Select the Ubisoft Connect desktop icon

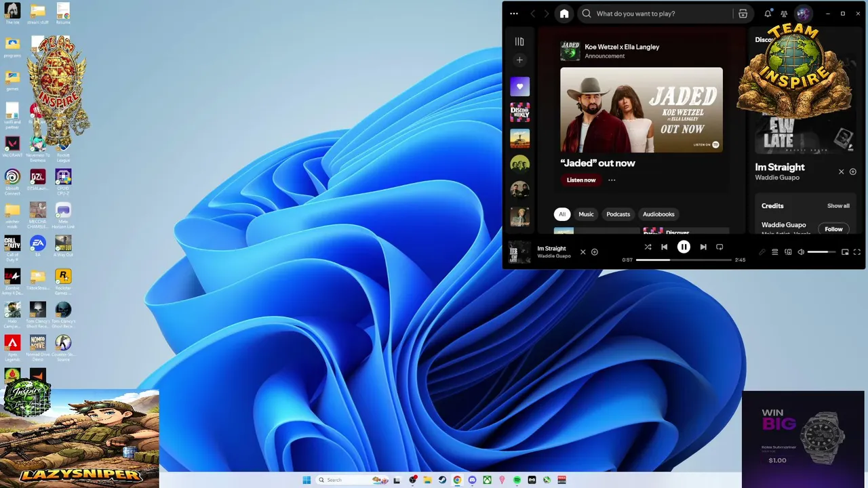tap(12, 182)
